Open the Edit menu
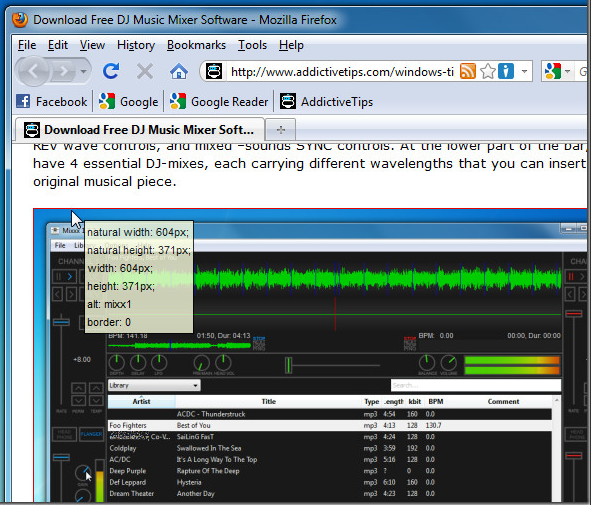 (58, 45)
